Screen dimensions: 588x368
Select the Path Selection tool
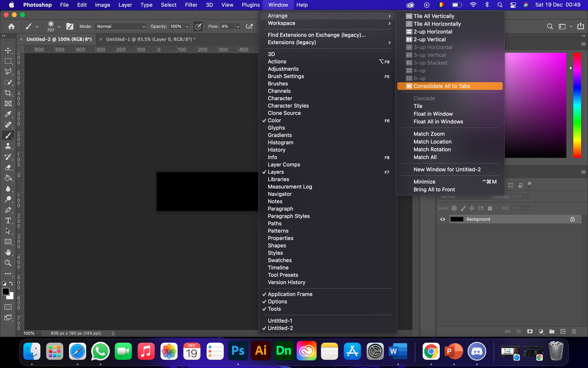tap(8, 231)
